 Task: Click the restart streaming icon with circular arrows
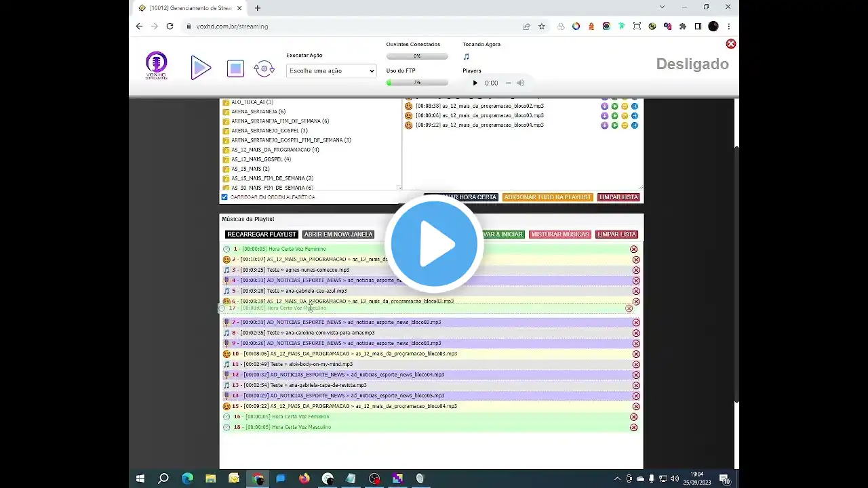coord(264,68)
